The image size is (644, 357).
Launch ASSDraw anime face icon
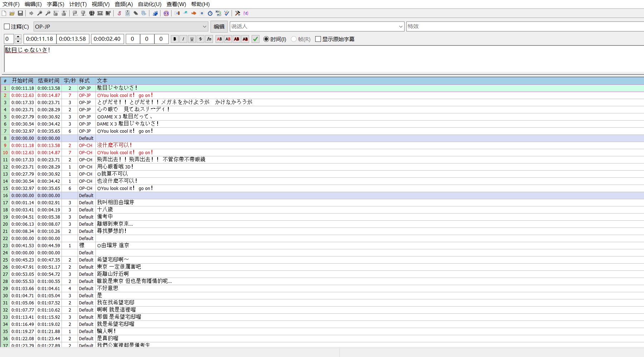click(166, 13)
